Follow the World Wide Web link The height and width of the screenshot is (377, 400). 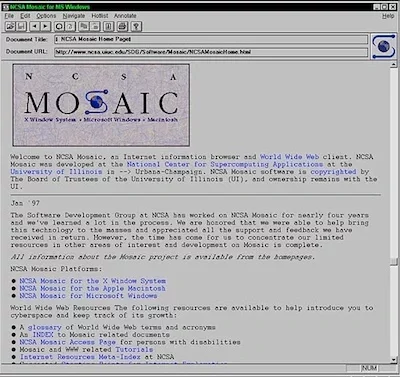click(x=289, y=157)
